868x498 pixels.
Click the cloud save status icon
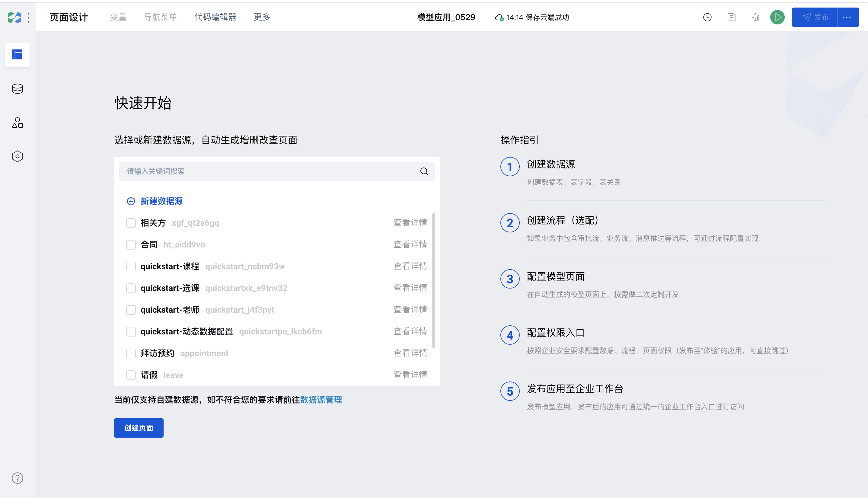[x=499, y=18]
